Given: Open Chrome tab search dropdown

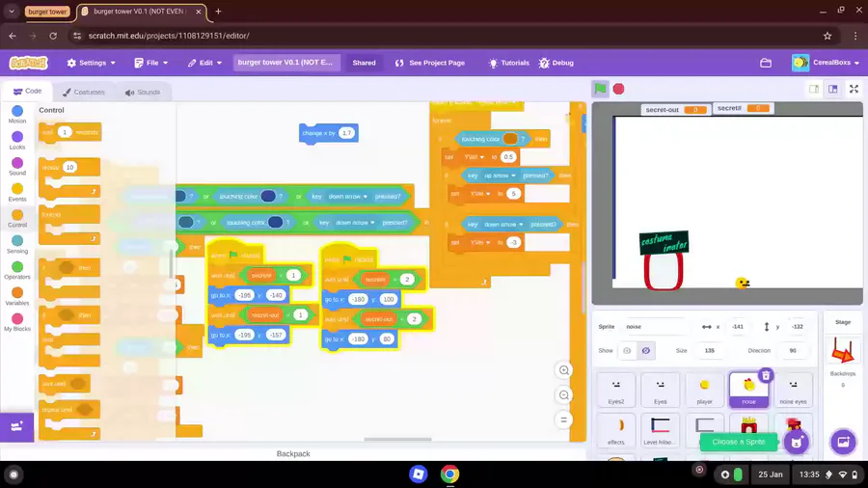Looking at the screenshot, I should coord(12,11).
